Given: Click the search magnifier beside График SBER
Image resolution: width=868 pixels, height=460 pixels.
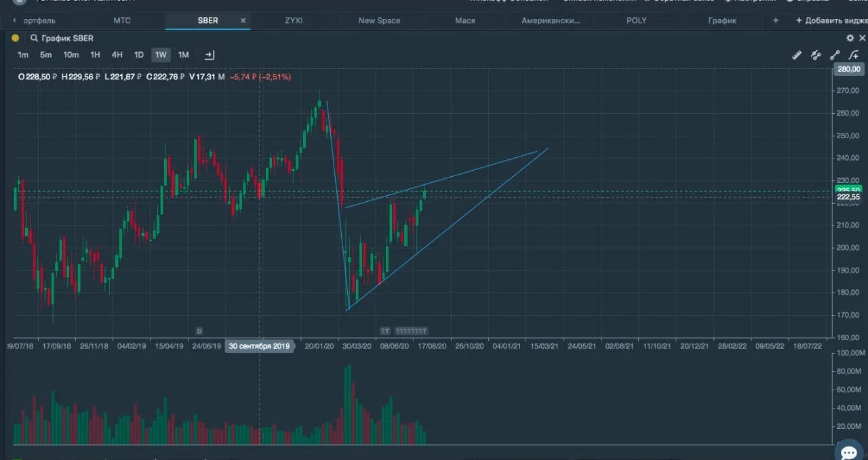Looking at the screenshot, I should click(x=34, y=39).
